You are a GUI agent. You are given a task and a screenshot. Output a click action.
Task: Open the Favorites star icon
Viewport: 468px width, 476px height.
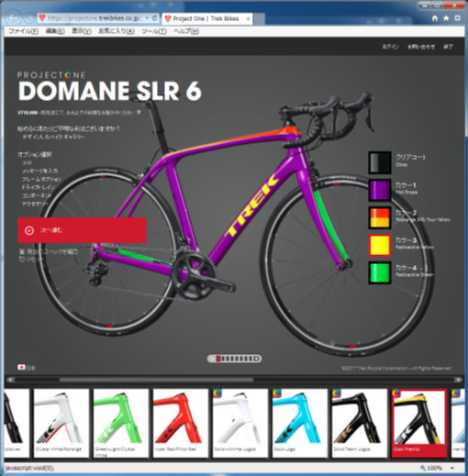(446, 18)
